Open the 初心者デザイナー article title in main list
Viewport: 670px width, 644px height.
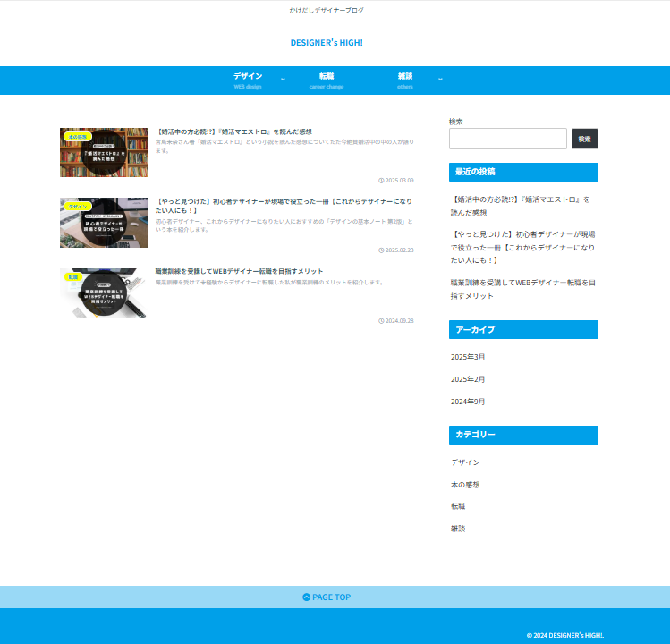(x=284, y=206)
